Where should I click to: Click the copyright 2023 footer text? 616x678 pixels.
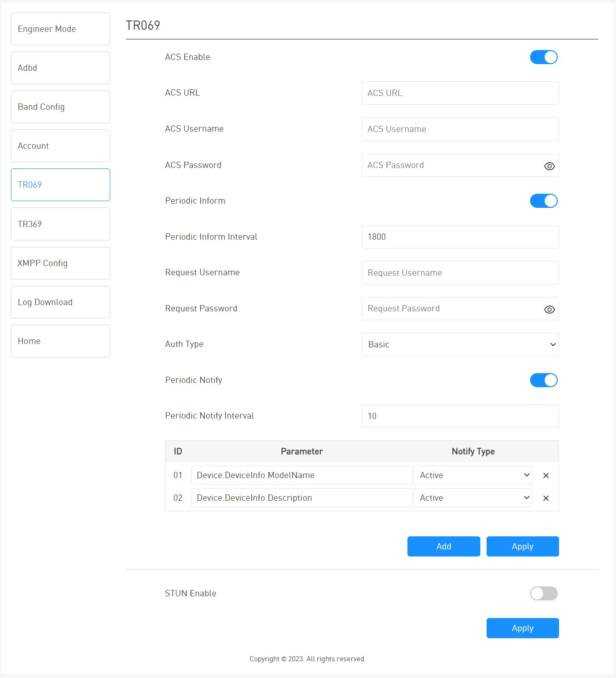point(307,659)
